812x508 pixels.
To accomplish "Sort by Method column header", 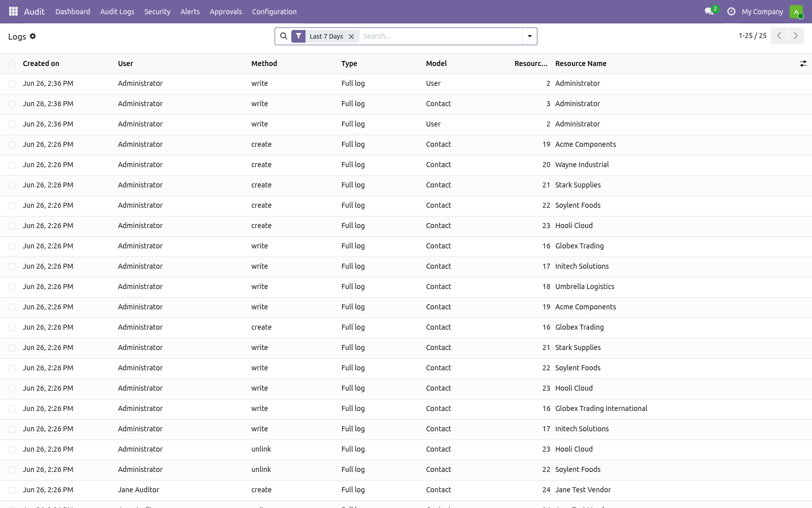I will [264, 63].
